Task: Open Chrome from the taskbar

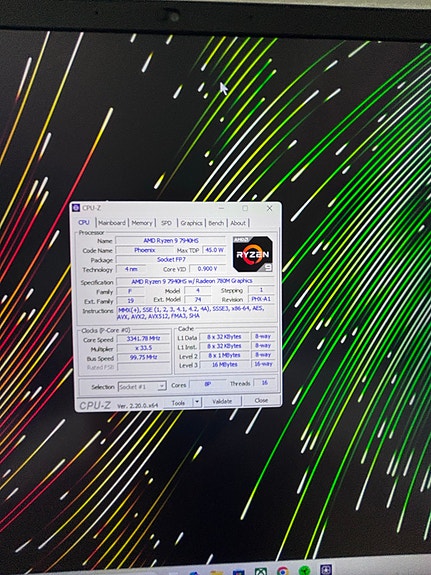Action: [282, 571]
